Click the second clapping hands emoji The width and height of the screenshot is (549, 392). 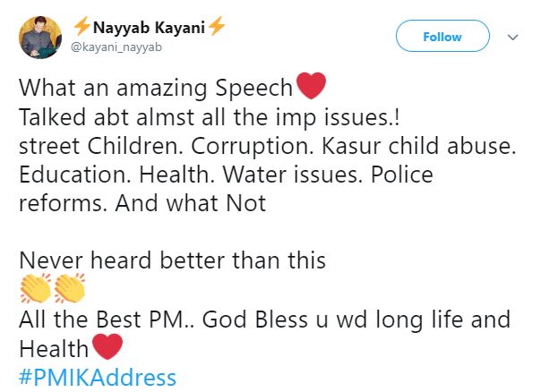69,289
